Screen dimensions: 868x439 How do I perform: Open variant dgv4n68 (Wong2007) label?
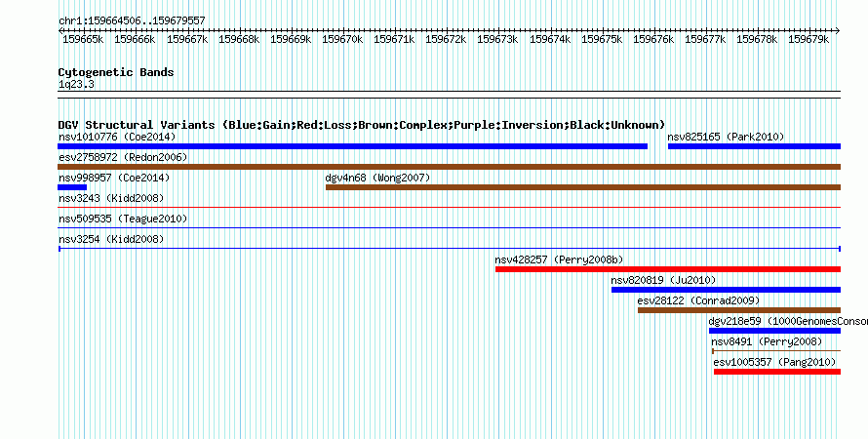377,178
